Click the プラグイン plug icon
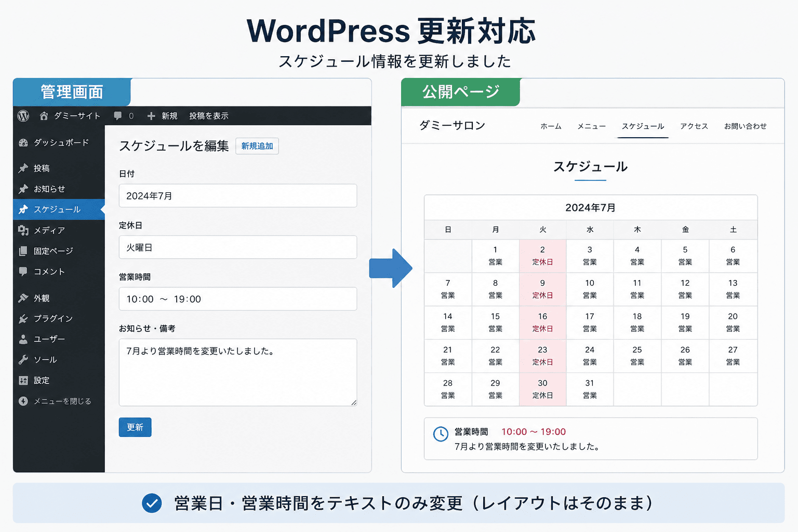The width and height of the screenshot is (798, 532). point(23,318)
